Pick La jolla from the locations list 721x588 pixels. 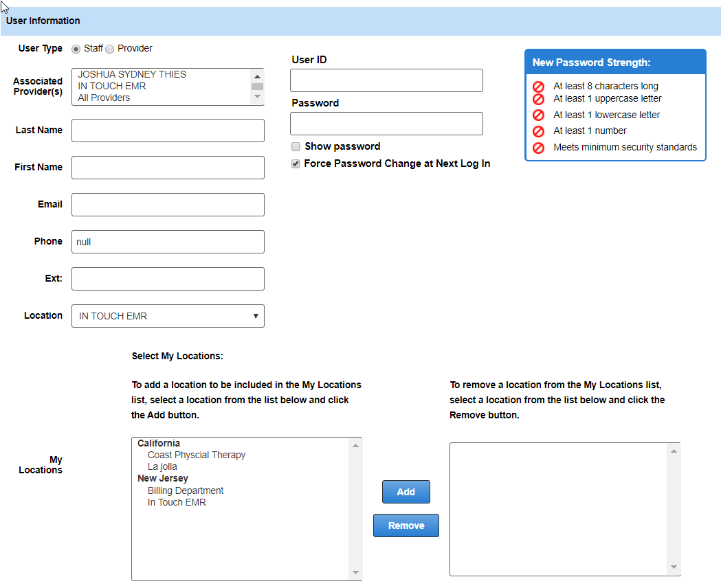[162, 466]
